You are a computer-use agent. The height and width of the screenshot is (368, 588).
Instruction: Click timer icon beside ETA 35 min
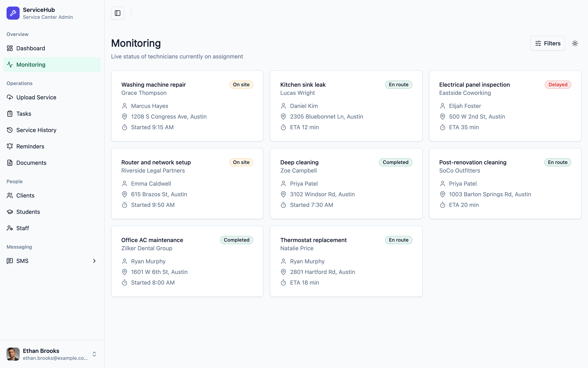[x=442, y=127]
